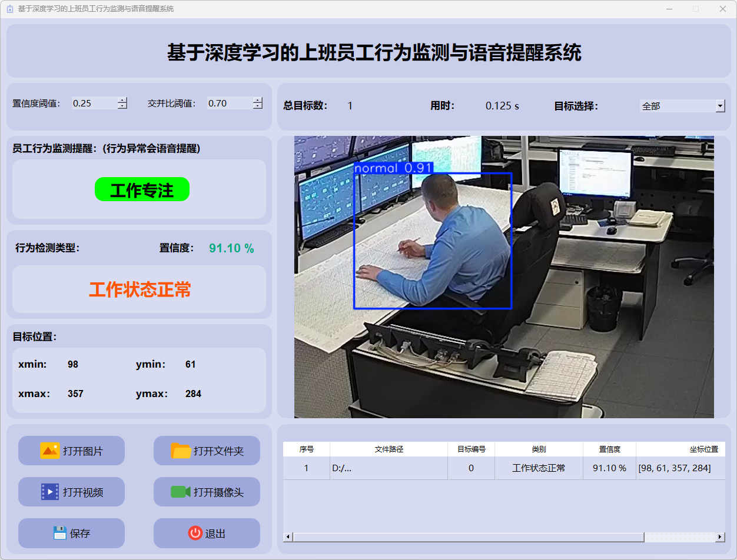Click the table scrollbar right arrow

[x=720, y=537]
